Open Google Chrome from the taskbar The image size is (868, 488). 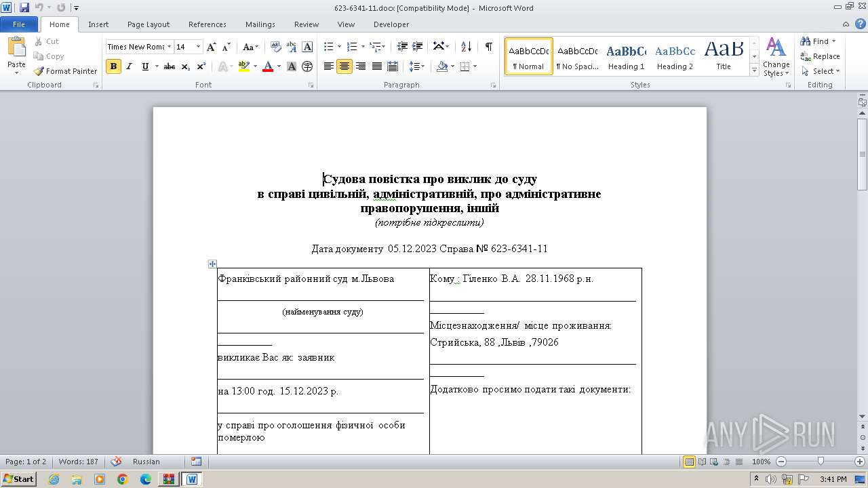click(x=123, y=479)
